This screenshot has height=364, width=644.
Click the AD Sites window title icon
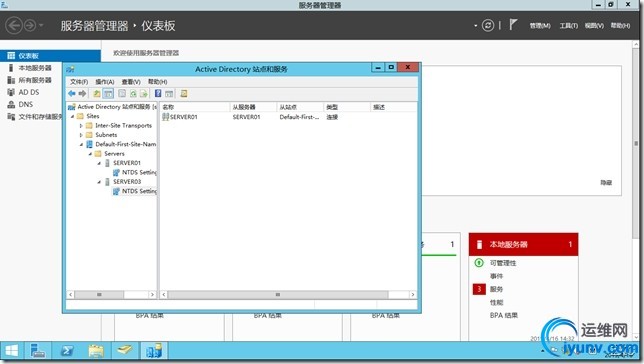71,69
